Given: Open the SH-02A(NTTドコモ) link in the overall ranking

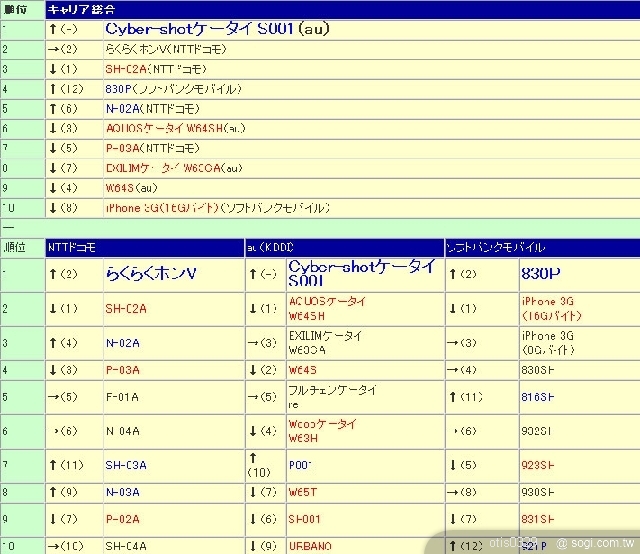Looking at the screenshot, I should [156, 69].
